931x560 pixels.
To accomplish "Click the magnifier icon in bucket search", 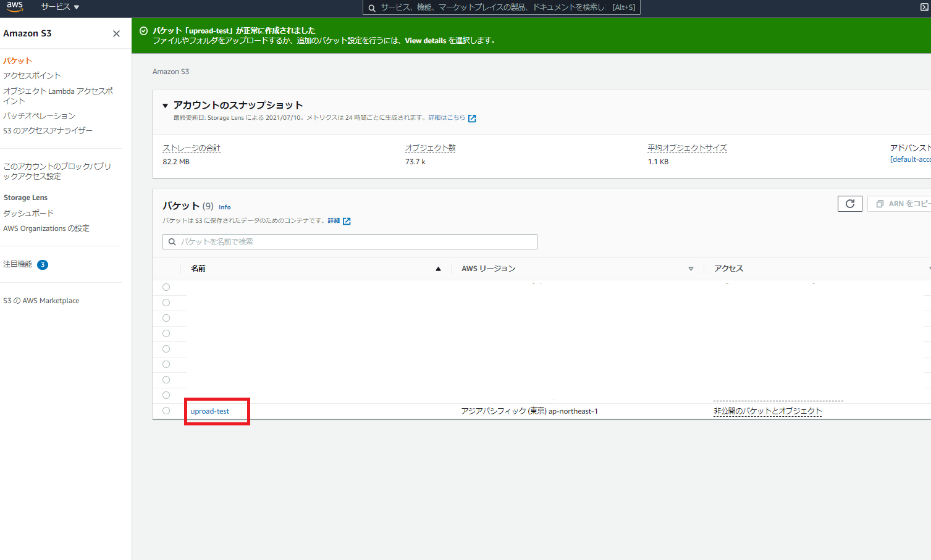I will coord(172,242).
